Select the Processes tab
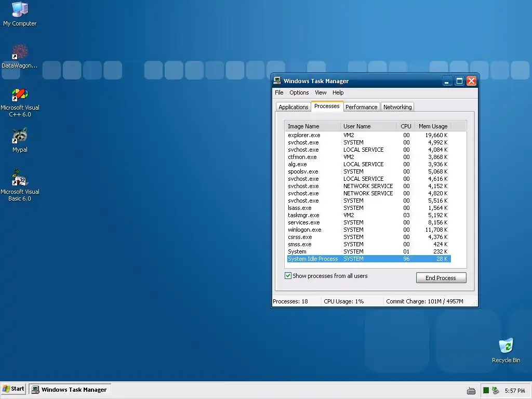Screen dimensions: 532x399 pyautogui.click(x=327, y=106)
